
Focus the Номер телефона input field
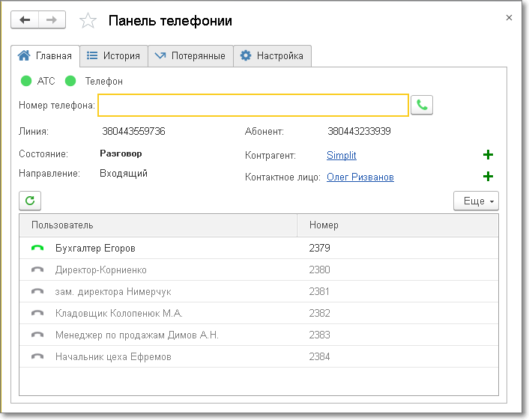click(253, 106)
